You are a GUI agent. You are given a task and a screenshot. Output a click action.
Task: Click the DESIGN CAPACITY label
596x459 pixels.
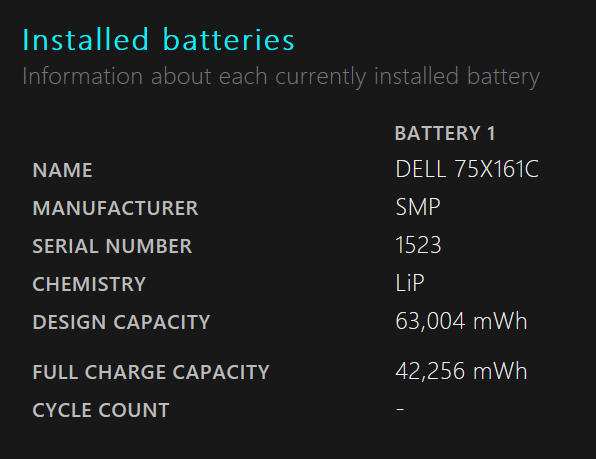point(121,322)
